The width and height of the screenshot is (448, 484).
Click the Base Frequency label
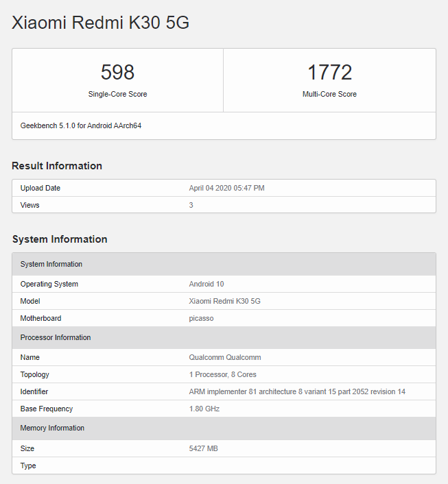point(47,409)
